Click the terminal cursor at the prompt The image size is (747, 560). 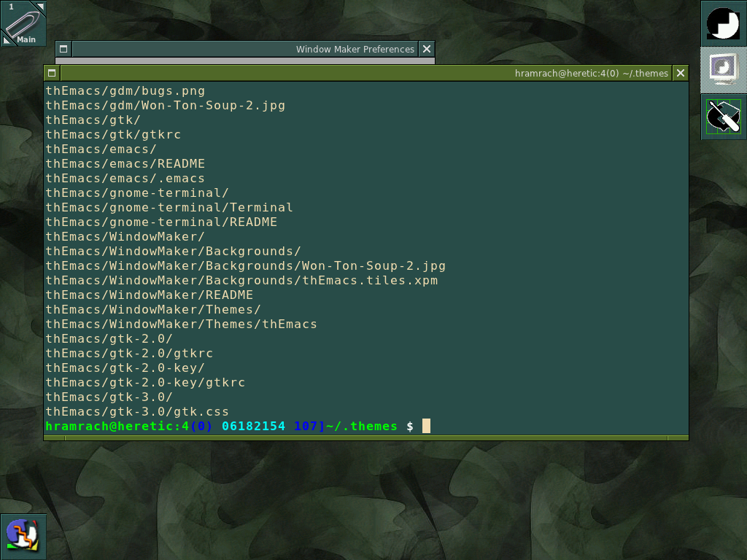pyautogui.click(x=426, y=426)
